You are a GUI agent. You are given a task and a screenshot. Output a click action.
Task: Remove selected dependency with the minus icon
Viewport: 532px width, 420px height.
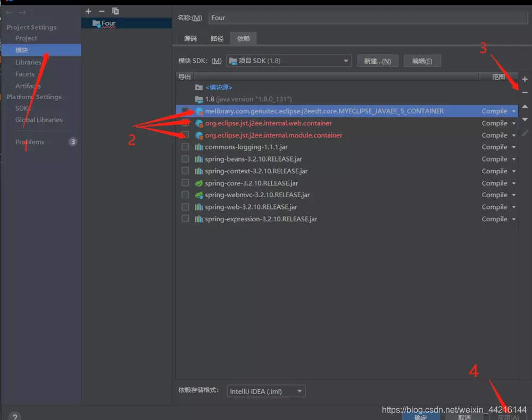click(525, 92)
